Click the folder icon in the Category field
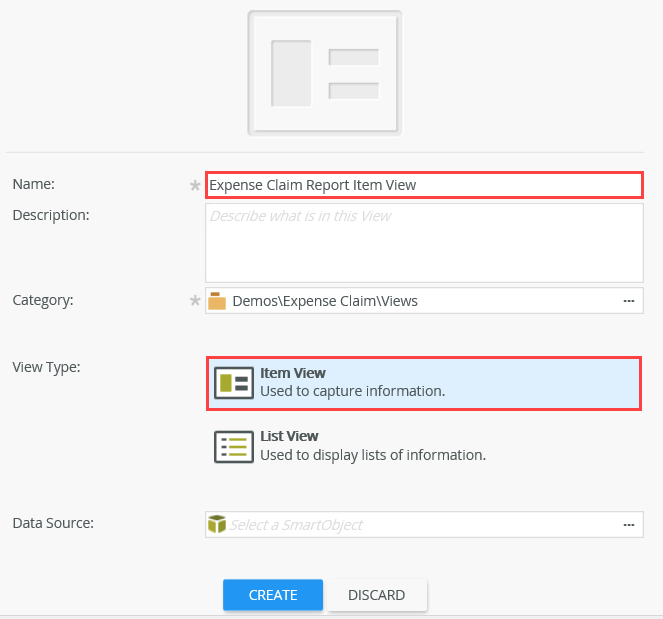Screen dimensions: 663x619 217,300
